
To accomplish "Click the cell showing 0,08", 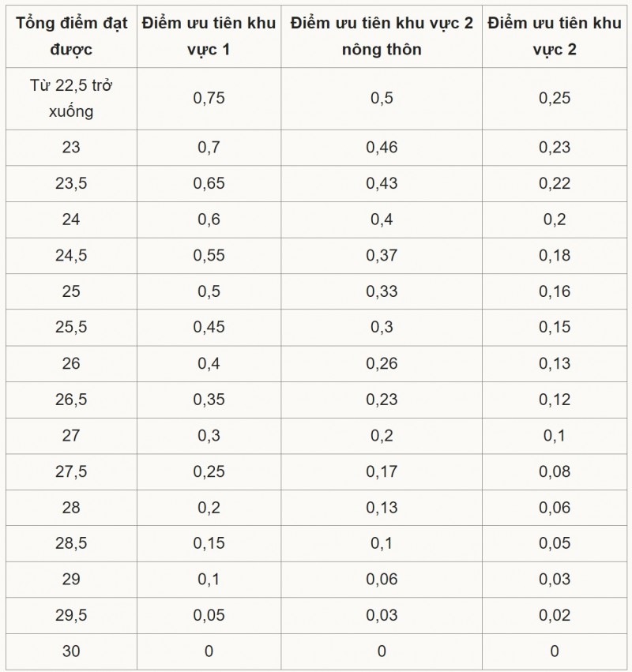I will click(x=554, y=471).
